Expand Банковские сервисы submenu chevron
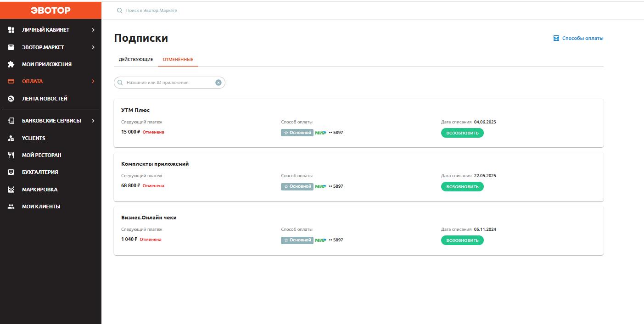The width and height of the screenshot is (644, 324). point(93,121)
